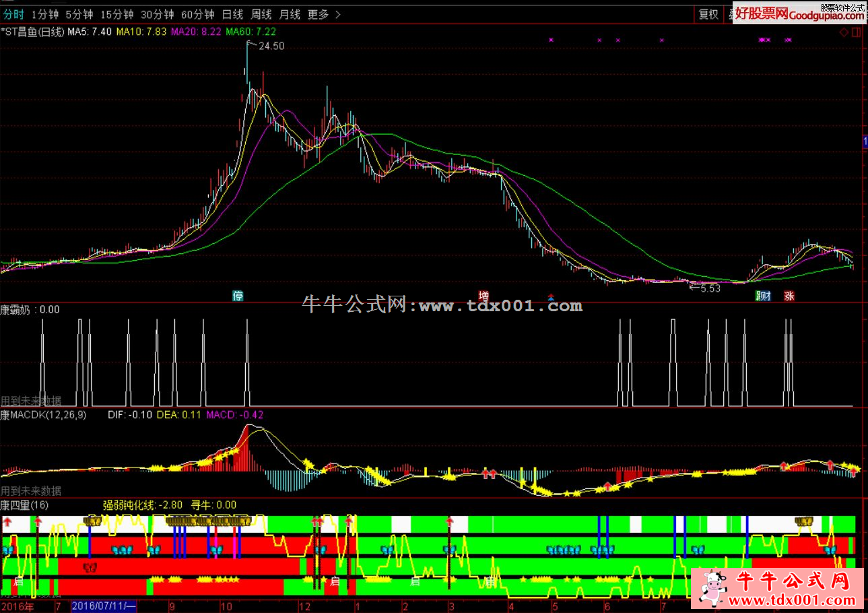Switch to the 周线 weekly chart
Image resolution: width=868 pixels, height=613 pixels.
[x=261, y=14]
